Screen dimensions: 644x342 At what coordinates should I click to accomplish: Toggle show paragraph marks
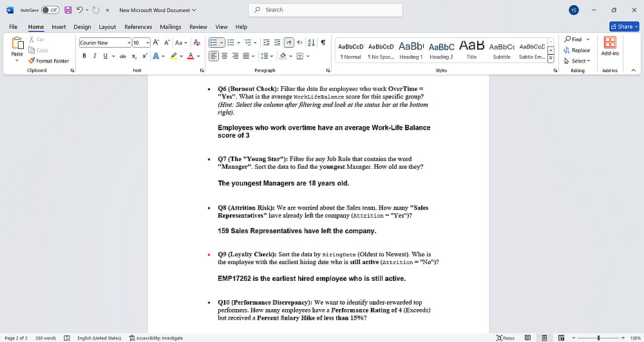tap(323, 43)
